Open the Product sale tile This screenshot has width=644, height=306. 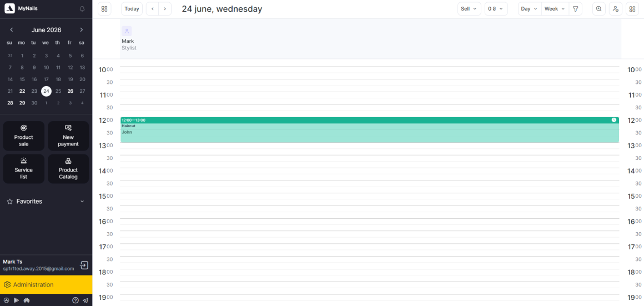coord(23,136)
